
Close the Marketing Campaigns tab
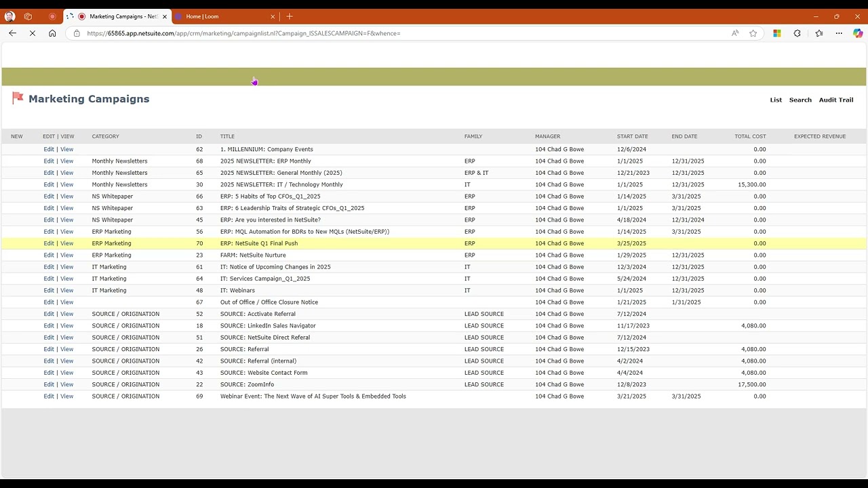pos(164,16)
